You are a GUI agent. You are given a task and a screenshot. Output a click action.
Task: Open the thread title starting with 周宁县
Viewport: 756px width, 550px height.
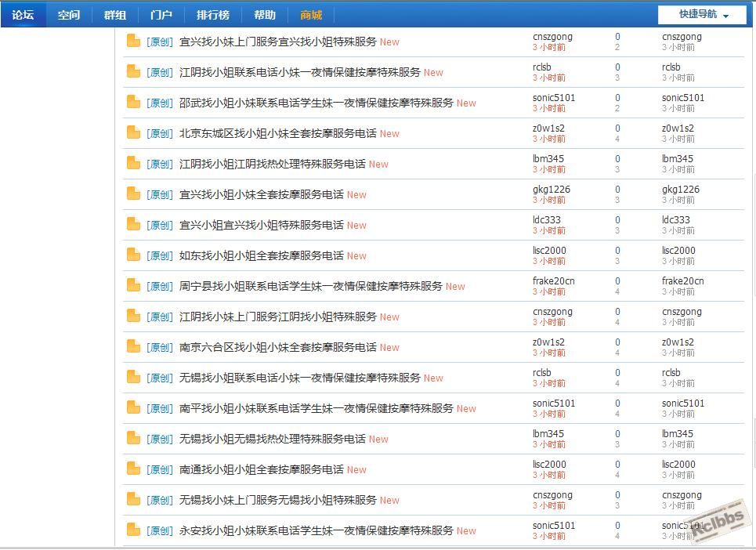(310, 286)
